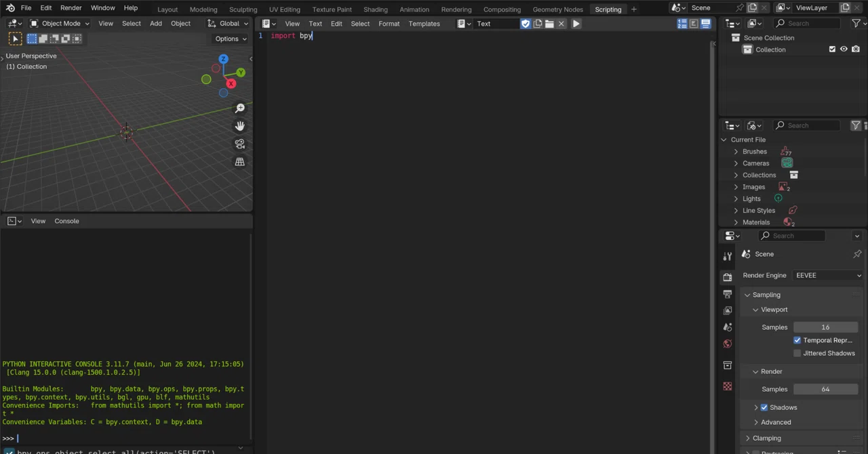This screenshot has width=868, height=454.
Task: Toggle the Shadows checkbox
Action: [x=764, y=407]
